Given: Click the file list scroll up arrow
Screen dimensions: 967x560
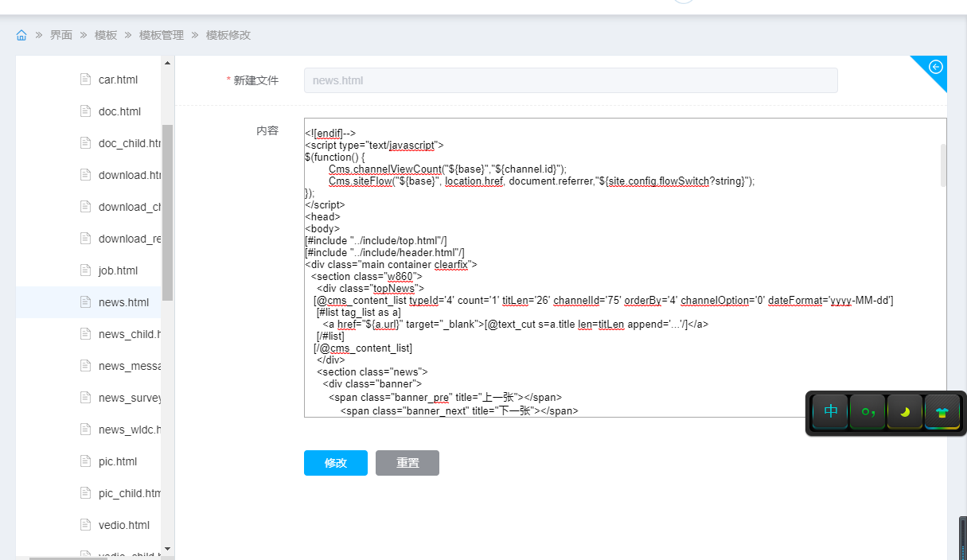Looking at the screenshot, I should point(168,63).
